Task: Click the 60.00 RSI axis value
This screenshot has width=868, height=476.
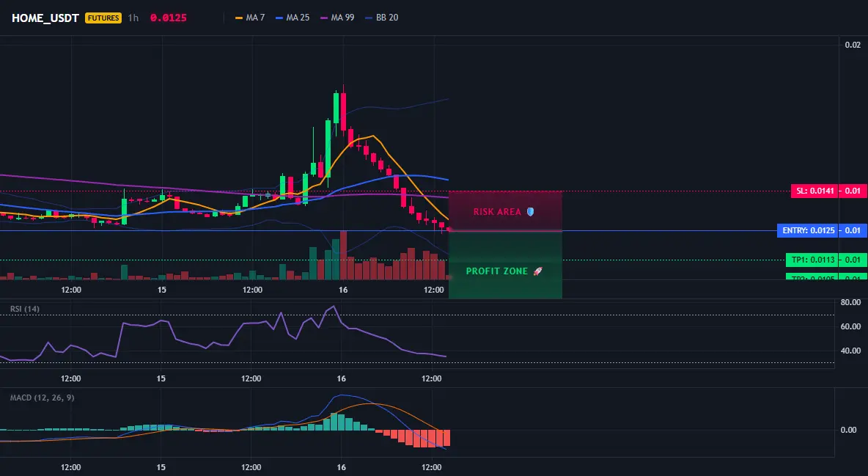Action: click(x=850, y=327)
